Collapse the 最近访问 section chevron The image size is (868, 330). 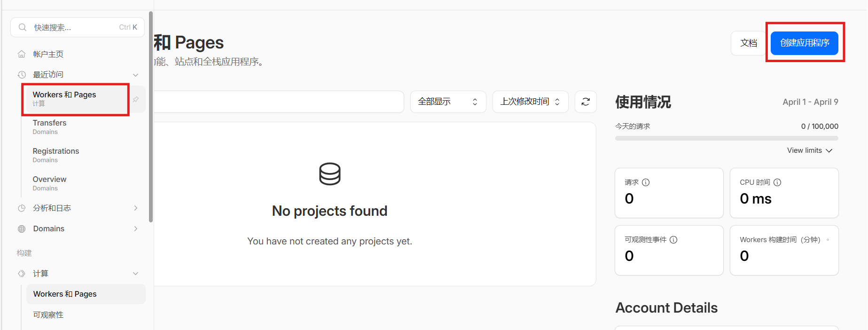135,75
